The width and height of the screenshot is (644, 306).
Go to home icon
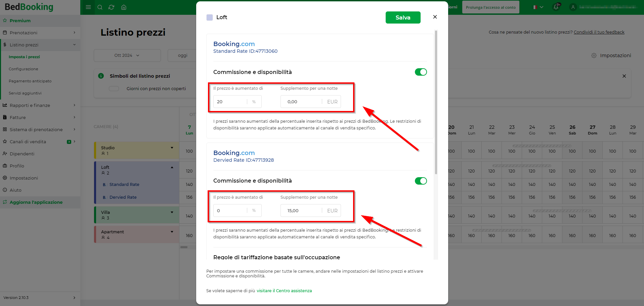coord(124,7)
